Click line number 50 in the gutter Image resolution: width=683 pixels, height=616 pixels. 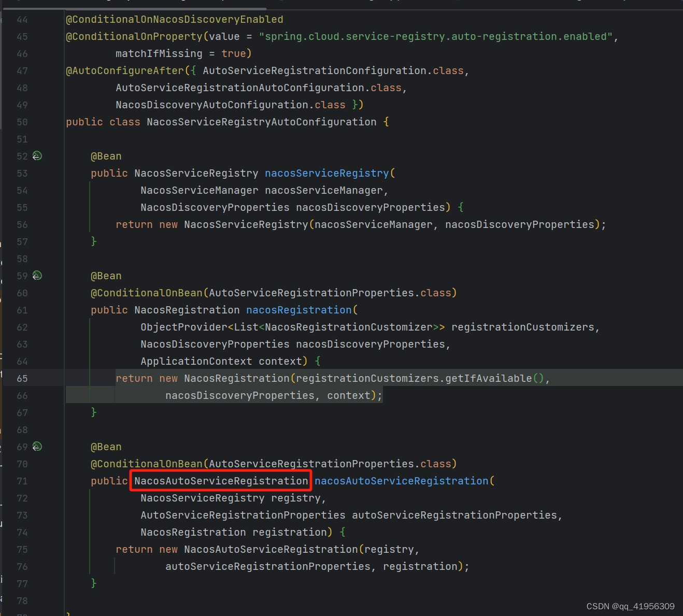22,122
